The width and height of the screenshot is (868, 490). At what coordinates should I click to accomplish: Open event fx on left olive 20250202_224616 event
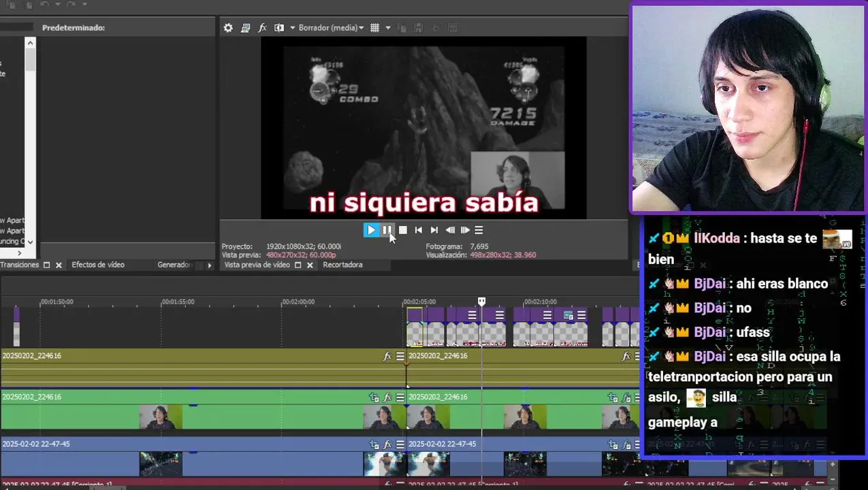coord(387,356)
